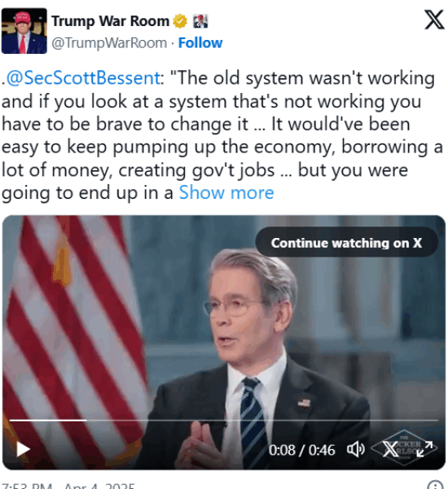Open the @TrumpWarRoom handle link

click(x=109, y=42)
